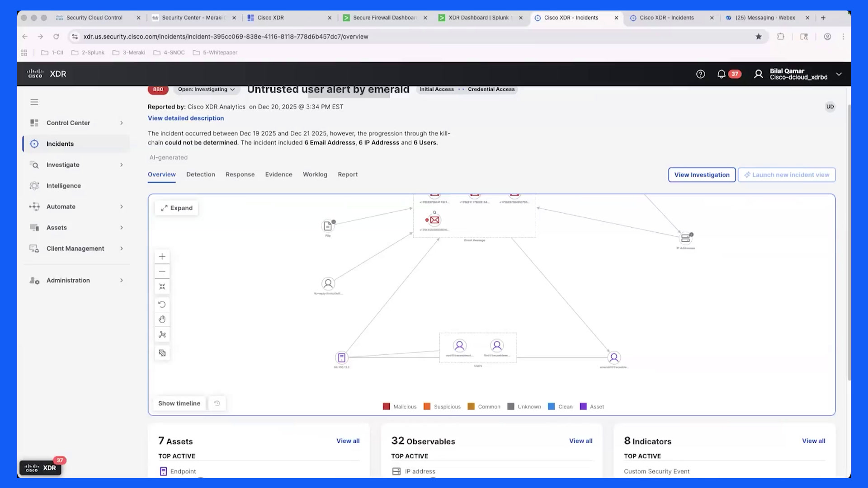Image resolution: width=868 pixels, height=488 pixels.
Task: Switch to Response tab
Action: click(240, 174)
